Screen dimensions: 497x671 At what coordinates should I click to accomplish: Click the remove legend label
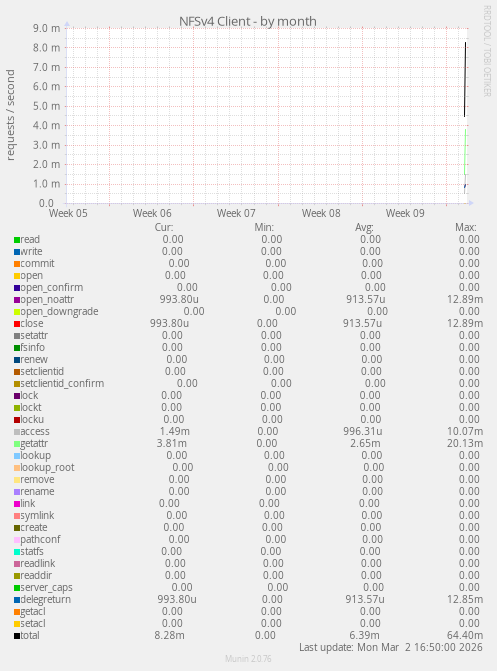[x=37, y=480]
